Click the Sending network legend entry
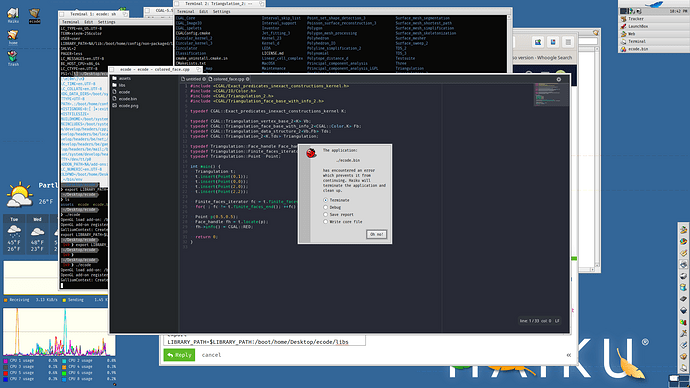Viewport: 690px width, 388px height. (x=84, y=300)
